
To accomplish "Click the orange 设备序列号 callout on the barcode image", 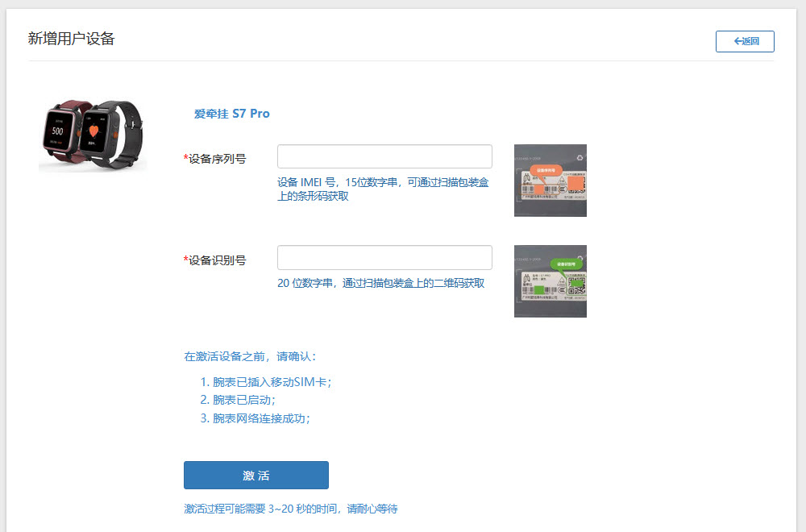I will tap(546, 170).
